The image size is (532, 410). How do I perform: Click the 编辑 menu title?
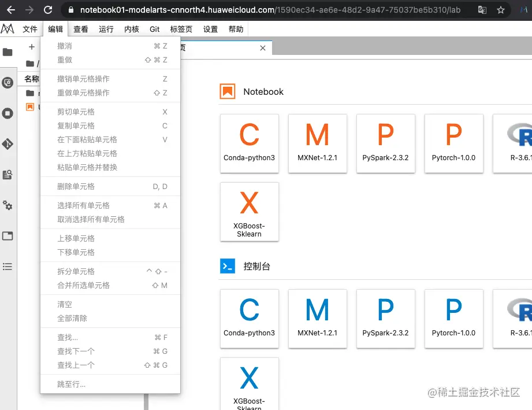[55, 29]
